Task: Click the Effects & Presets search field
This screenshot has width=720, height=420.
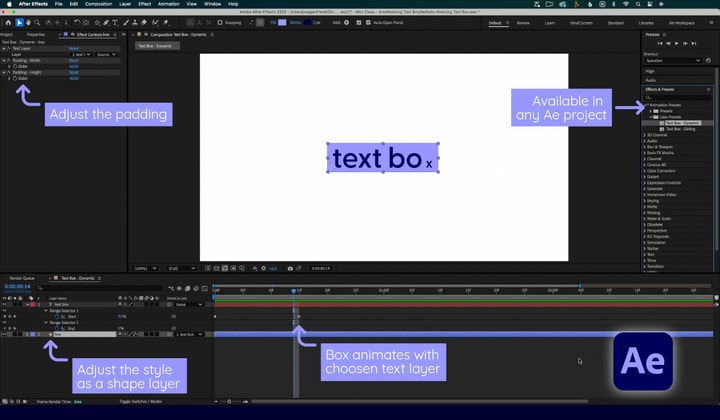Action: pyautogui.click(x=678, y=97)
